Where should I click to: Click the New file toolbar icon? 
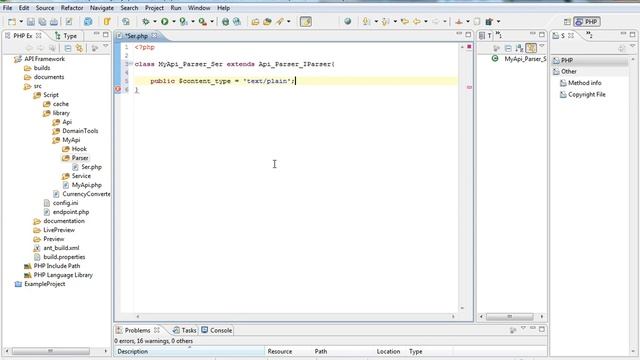[12, 22]
